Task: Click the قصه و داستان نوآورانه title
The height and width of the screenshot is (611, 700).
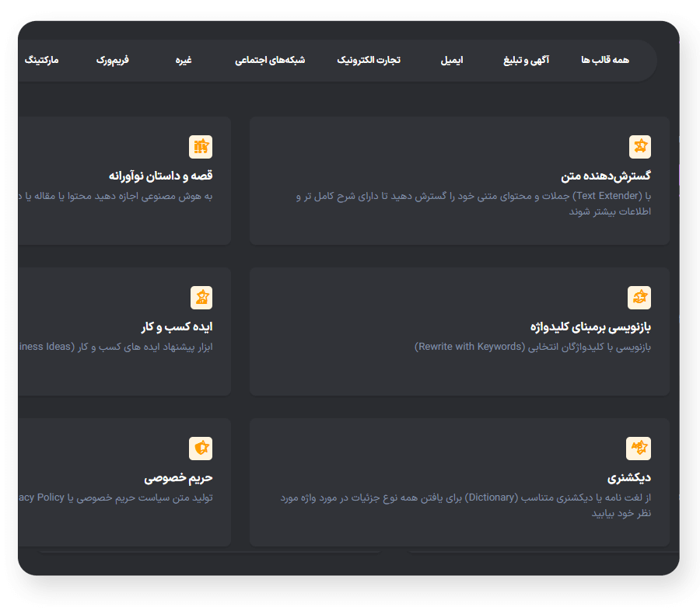Action: (160, 176)
